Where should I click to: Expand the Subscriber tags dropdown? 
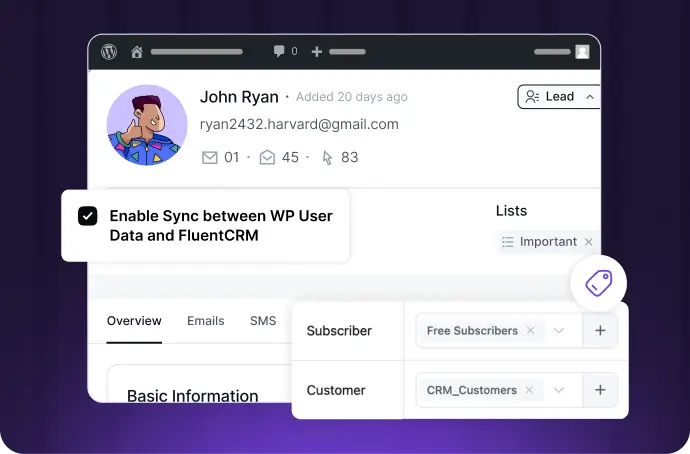(559, 330)
